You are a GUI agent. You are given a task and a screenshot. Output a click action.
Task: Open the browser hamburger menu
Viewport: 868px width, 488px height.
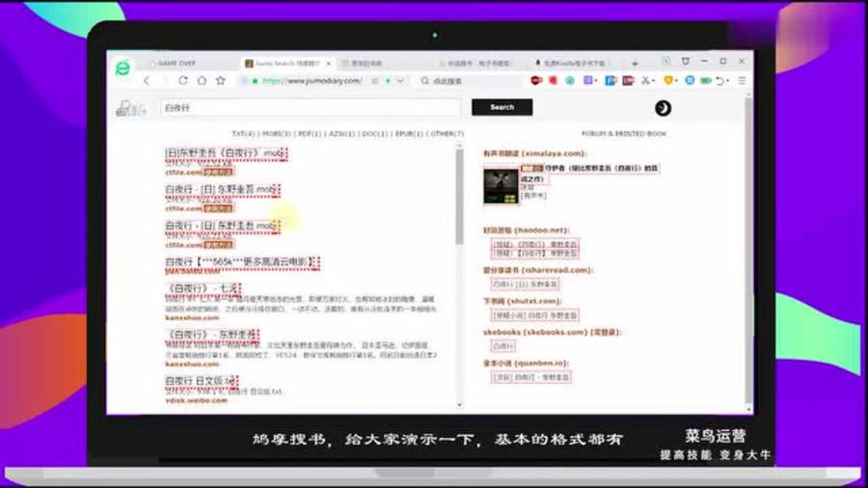(x=742, y=81)
